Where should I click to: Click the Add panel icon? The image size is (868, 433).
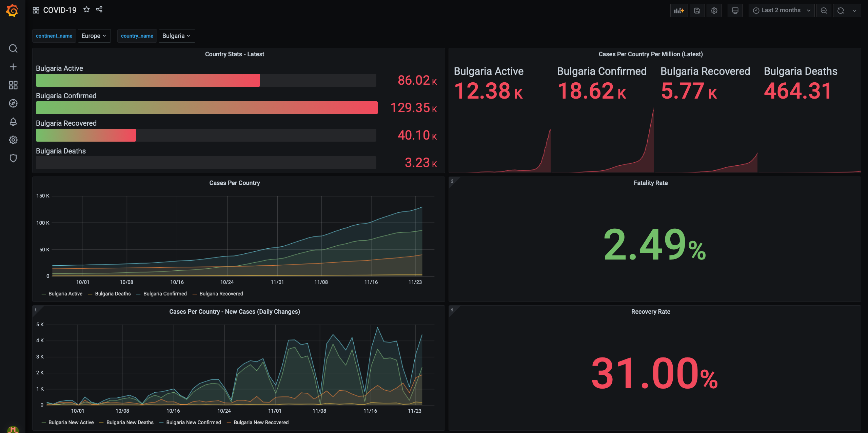point(679,11)
